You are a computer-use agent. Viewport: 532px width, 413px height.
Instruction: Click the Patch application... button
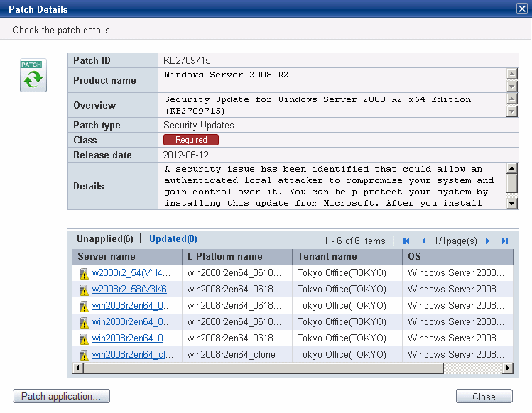click(x=61, y=396)
